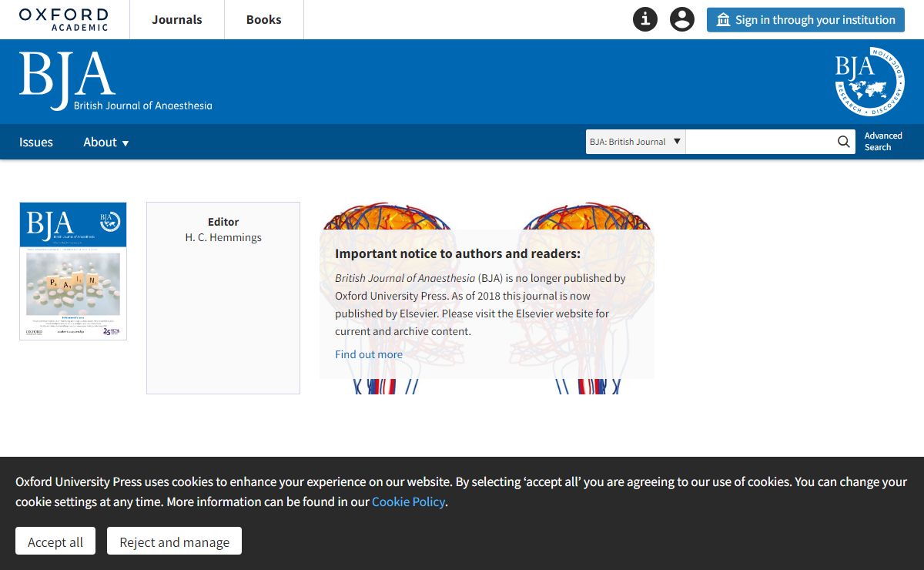Image resolution: width=924 pixels, height=570 pixels.
Task: Click the BJA British Journal of Anaesthesia logo
Action: pyautogui.click(x=115, y=82)
